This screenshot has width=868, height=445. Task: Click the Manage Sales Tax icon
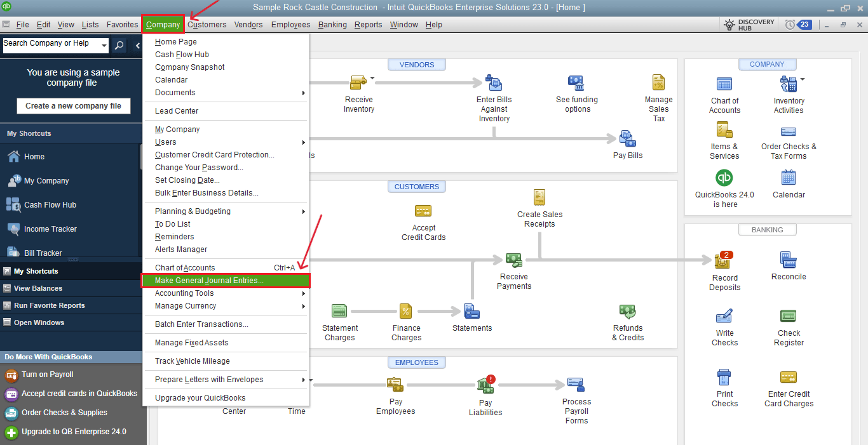[658, 83]
